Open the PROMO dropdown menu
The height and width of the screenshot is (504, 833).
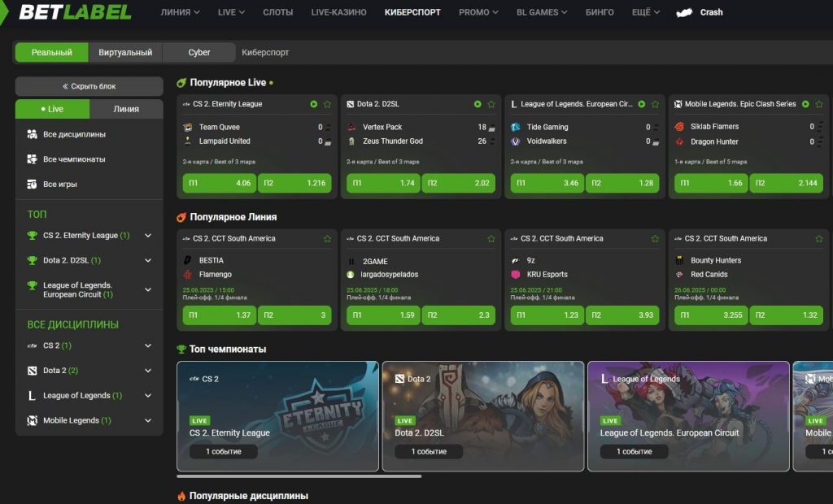[x=478, y=12]
